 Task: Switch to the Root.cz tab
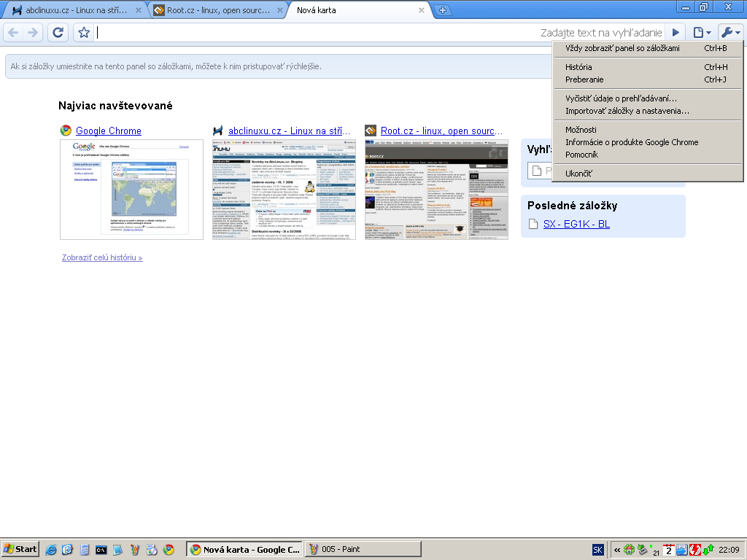pyautogui.click(x=218, y=10)
